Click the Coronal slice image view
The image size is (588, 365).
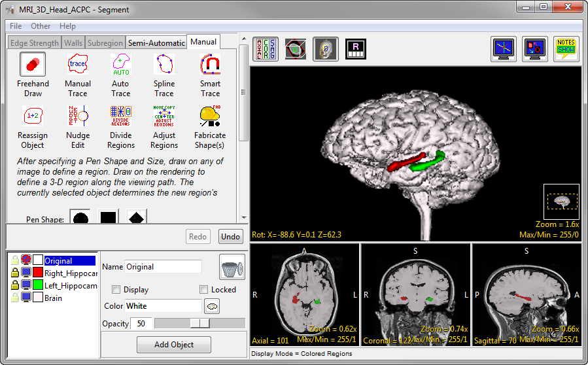(415, 294)
